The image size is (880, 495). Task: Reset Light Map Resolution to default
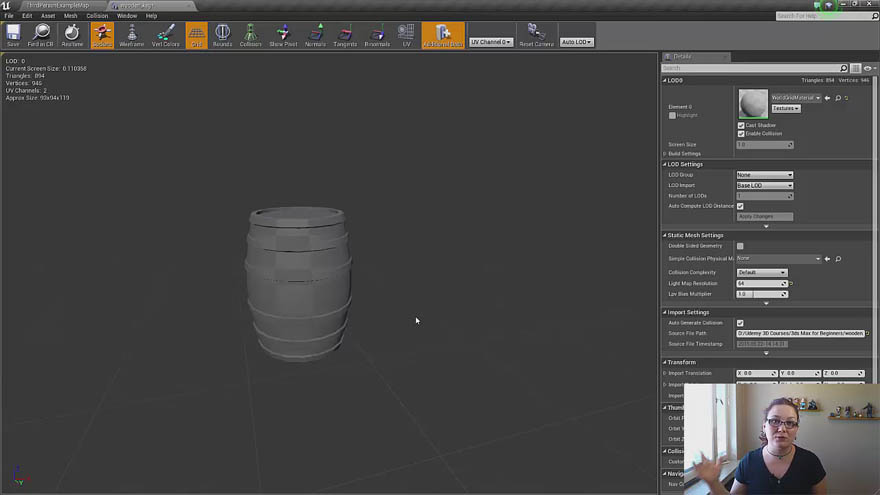click(x=791, y=283)
